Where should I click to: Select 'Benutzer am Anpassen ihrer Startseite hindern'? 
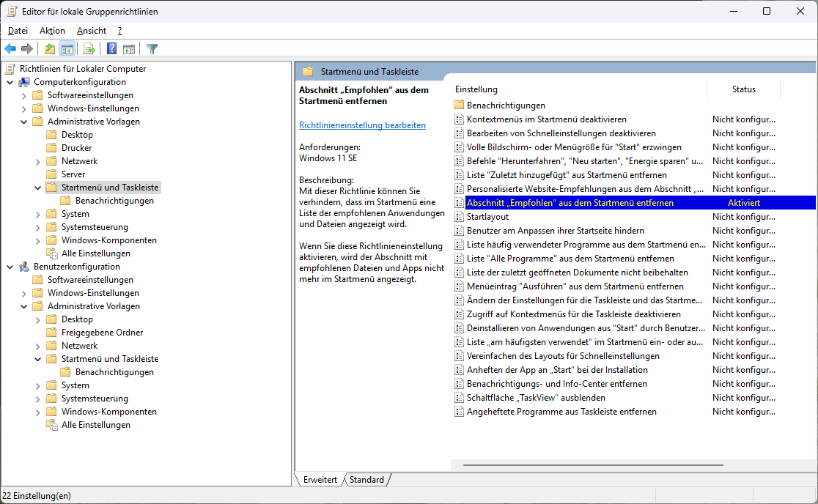(555, 231)
